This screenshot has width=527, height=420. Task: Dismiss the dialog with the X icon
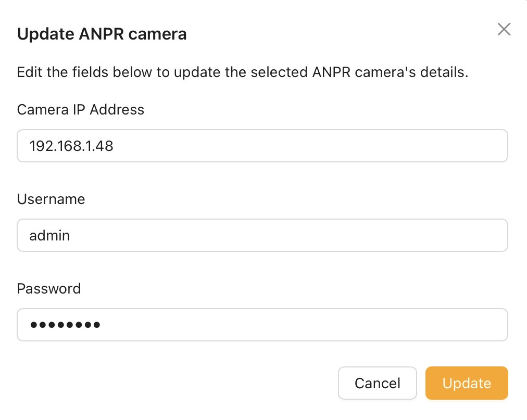504,30
